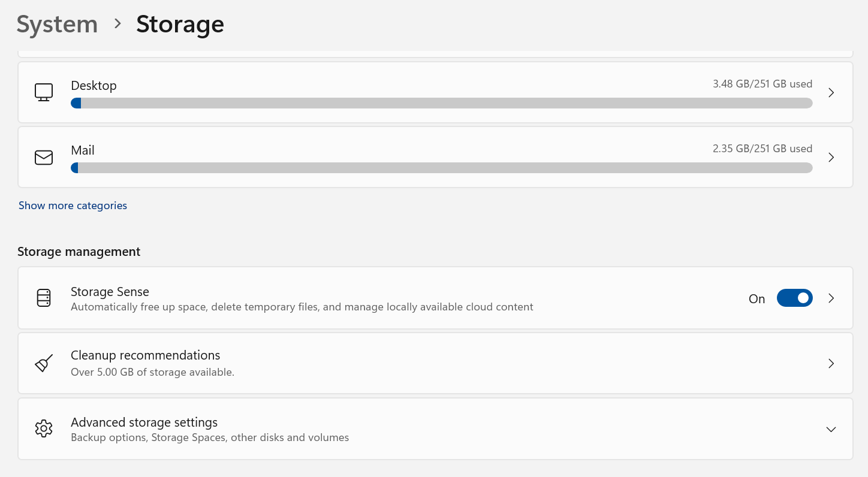Click the breadcrumb arrow between System and Storage

pyautogui.click(x=117, y=24)
